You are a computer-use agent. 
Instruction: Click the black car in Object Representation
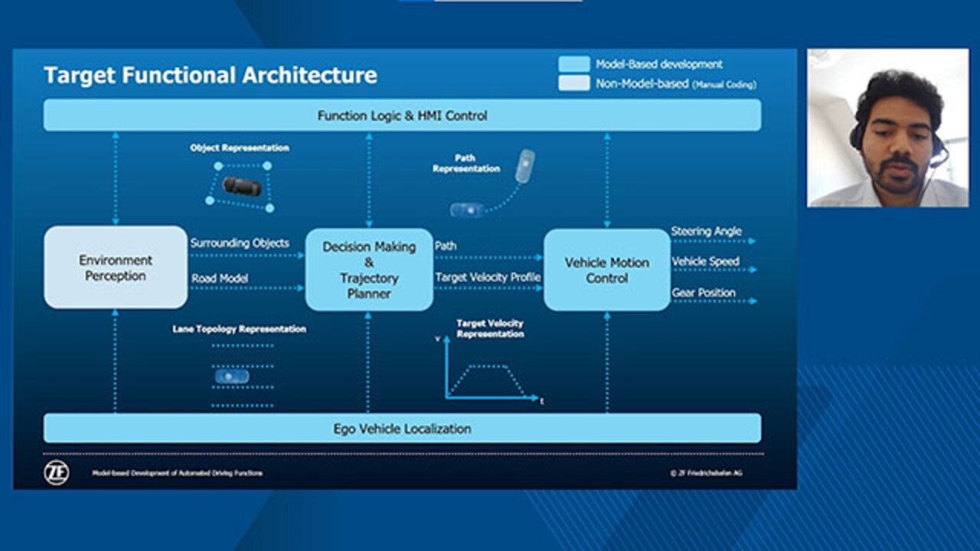[242, 186]
